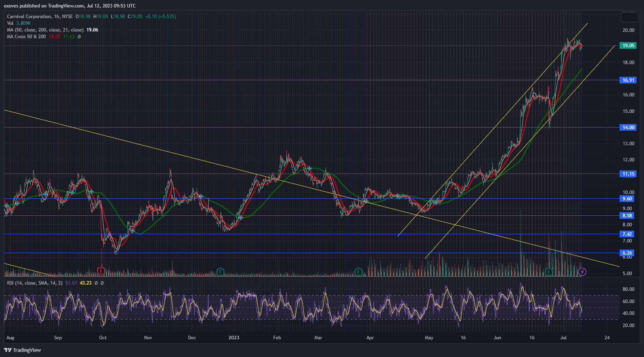Viewport: 644px width, 357px height.
Task: Click the 24 date label on time axis
Action: pos(607,338)
